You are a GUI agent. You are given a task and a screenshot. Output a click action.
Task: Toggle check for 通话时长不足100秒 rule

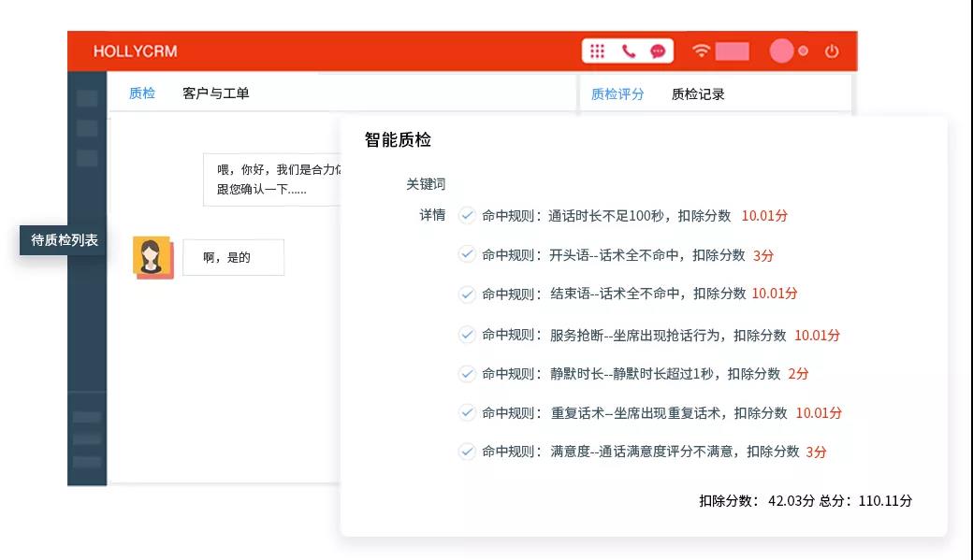click(467, 215)
